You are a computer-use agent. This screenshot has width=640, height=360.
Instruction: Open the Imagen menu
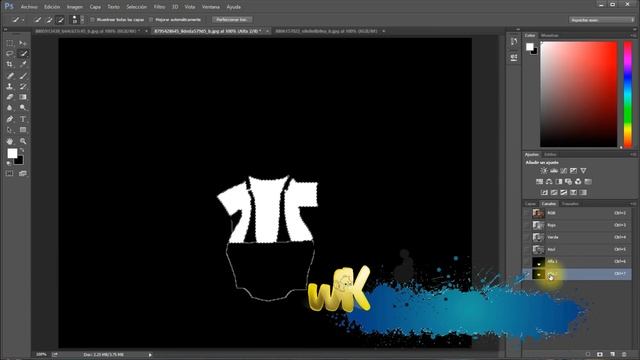point(75,7)
